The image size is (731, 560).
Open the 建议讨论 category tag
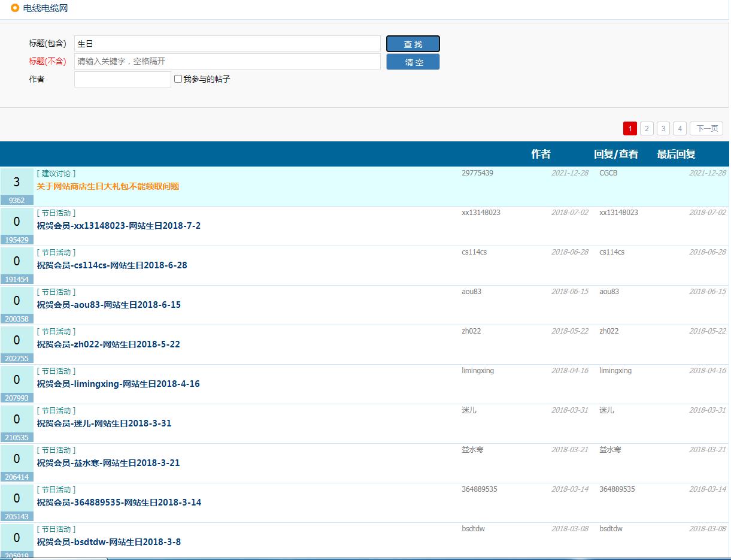coord(56,174)
